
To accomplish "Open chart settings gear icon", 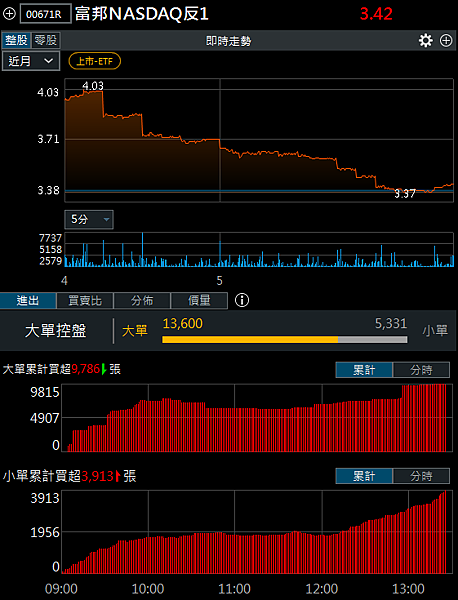I will tap(425, 41).
